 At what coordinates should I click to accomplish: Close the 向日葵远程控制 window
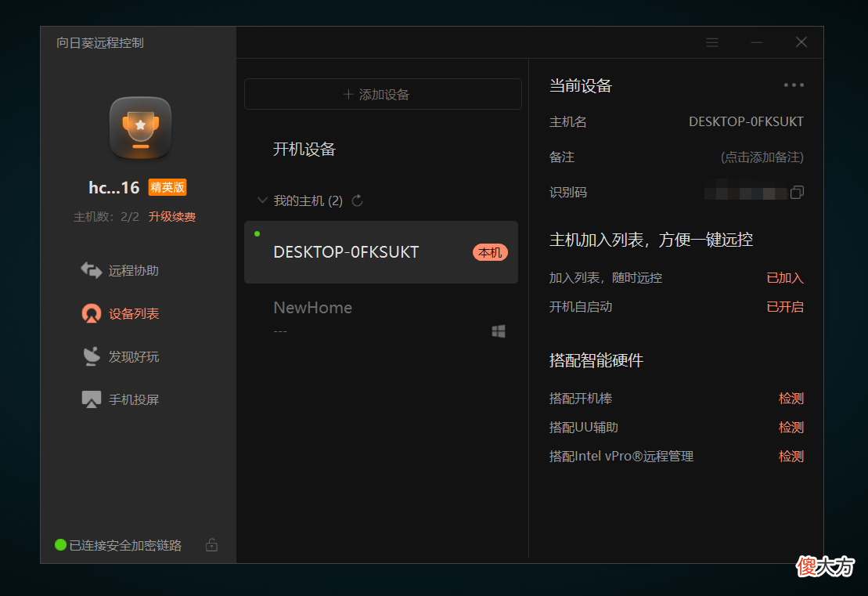point(801,42)
